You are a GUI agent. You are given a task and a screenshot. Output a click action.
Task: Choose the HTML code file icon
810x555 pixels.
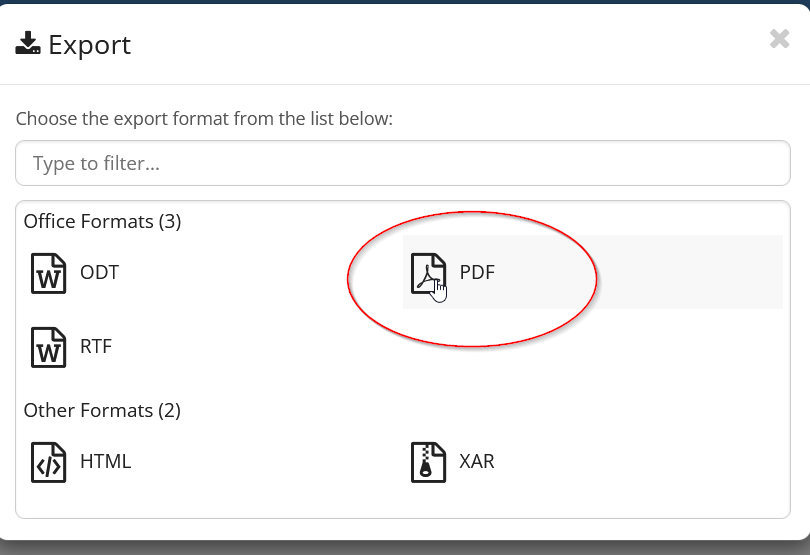click(x=49, y=462)
